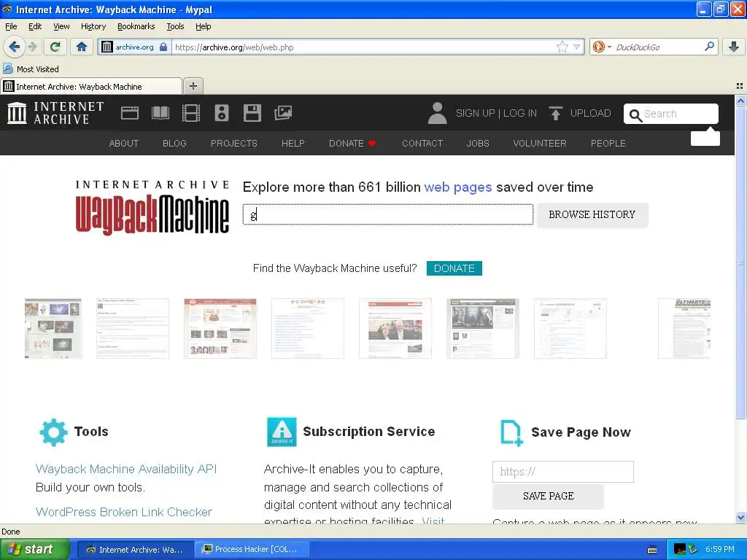747x560 pixels.
Task: Open the on-screen keyboard tray icon
Action: (652, 550)
